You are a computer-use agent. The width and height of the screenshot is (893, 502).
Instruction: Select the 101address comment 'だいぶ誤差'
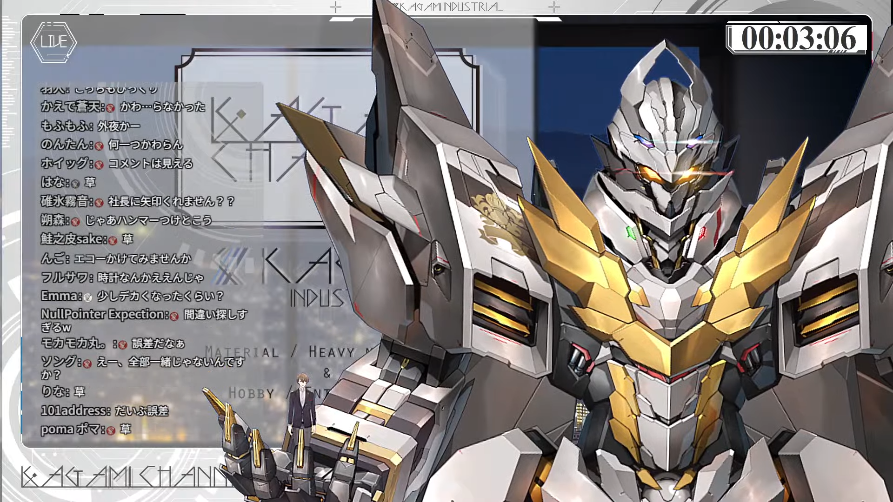click(x=141, y=411)
